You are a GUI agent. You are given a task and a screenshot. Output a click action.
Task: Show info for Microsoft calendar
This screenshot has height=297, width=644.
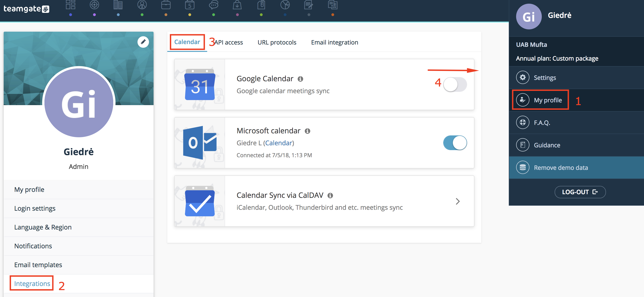click(x=307, y=131)
